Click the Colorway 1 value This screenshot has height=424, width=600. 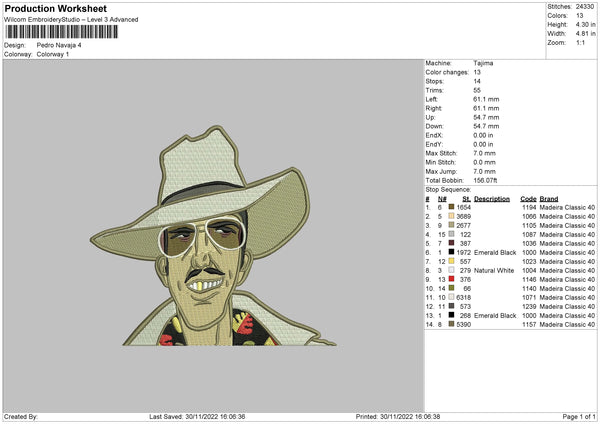point(53,54)
